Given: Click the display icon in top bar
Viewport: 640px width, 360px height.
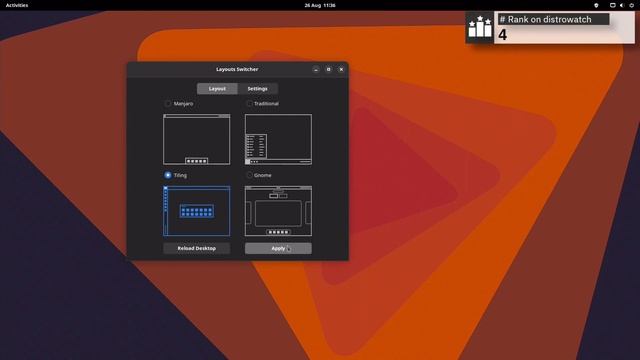Looking at the screenshot, I should click(613, 5).
